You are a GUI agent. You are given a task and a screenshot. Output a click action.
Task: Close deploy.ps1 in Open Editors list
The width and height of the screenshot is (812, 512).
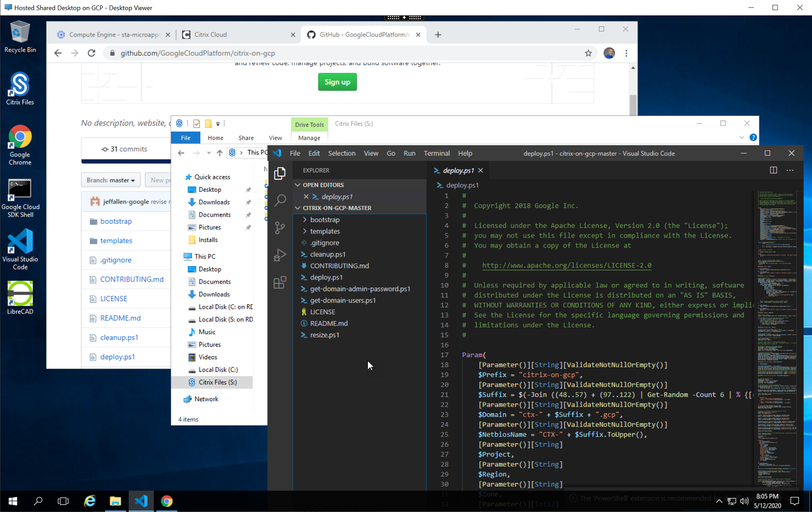(306, 197)
